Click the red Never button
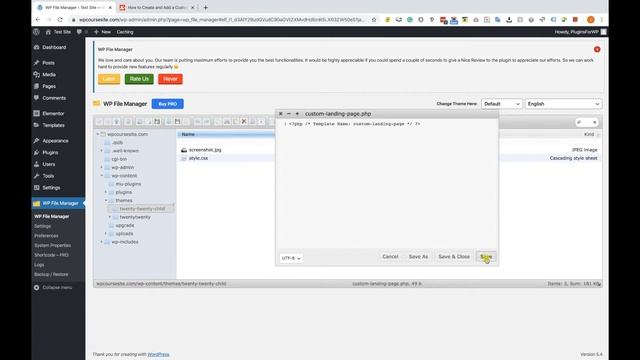This screenshot has height=360, width=640. click(x=170, y=79)
